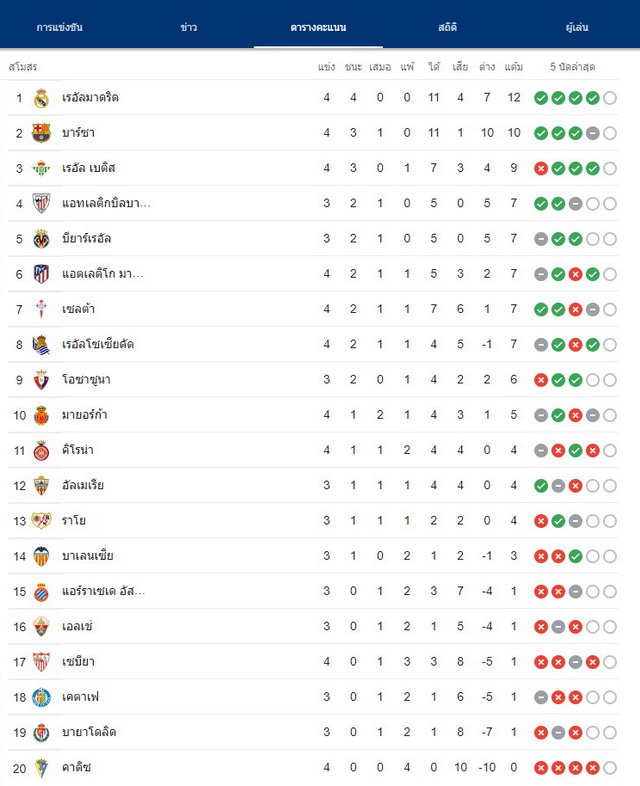Click the Cadiz club crest
The width and height of the screenshot is (640, 786).
[41, 768]
